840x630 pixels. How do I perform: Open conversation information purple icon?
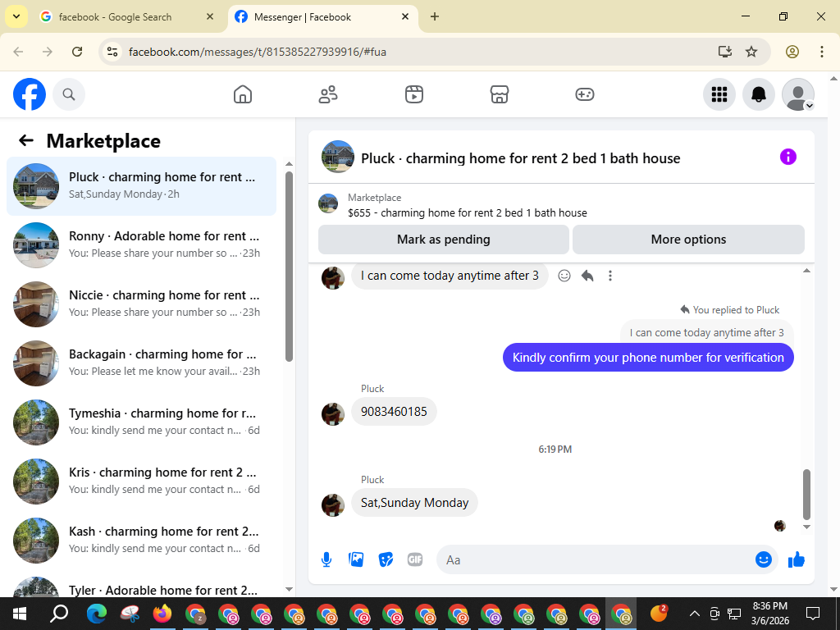(788, 157)
